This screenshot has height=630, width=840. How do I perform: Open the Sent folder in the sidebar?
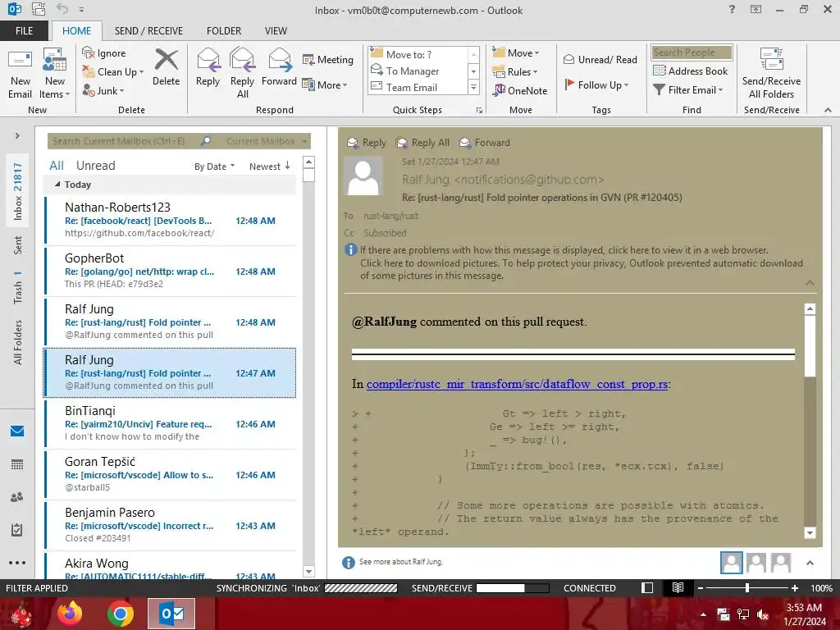[x=18, y=244]
